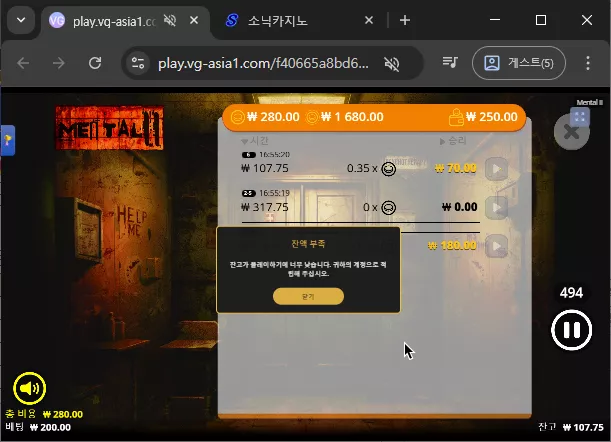
Task: Click the ₩317.75 history entry
Action: pyautogui.click(x=265, y=207)
